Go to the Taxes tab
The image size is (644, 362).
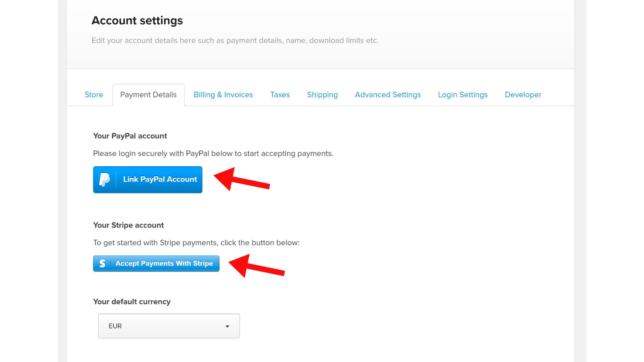pos(280,95)
